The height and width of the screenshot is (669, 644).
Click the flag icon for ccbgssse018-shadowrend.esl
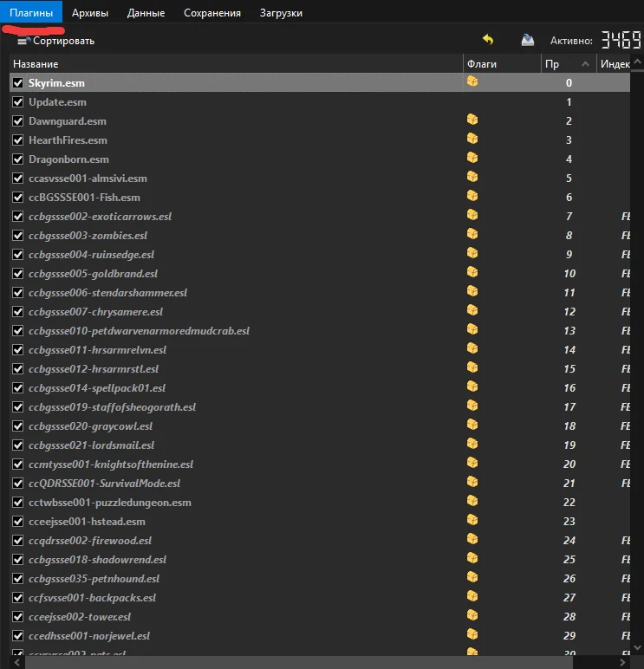(x=472, y=557)
